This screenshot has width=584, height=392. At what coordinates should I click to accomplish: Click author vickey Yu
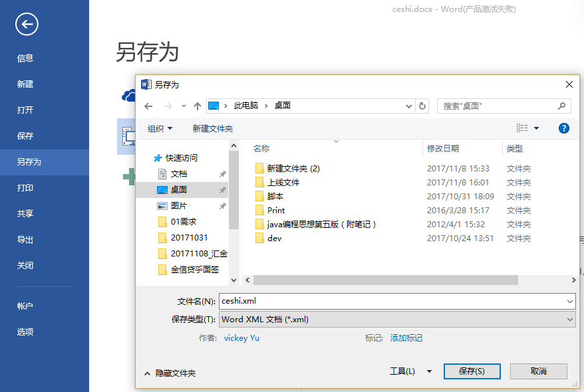pos(241,338)
